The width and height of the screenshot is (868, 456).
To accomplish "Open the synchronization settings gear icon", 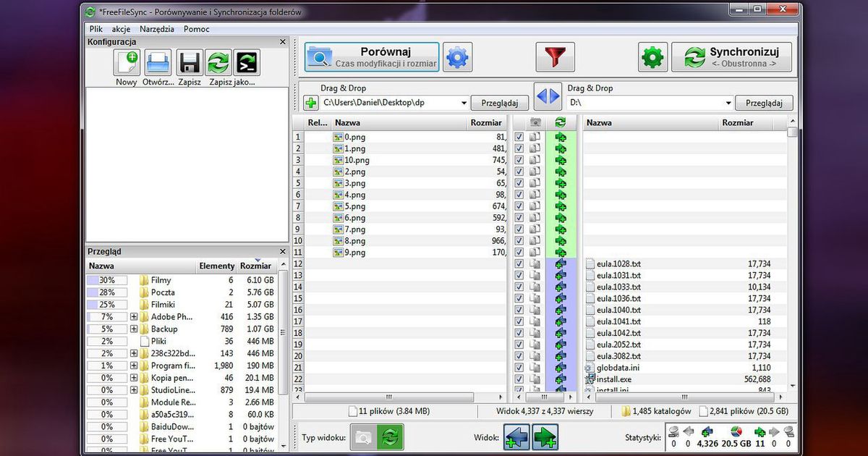I will click(x=652, y=56).
